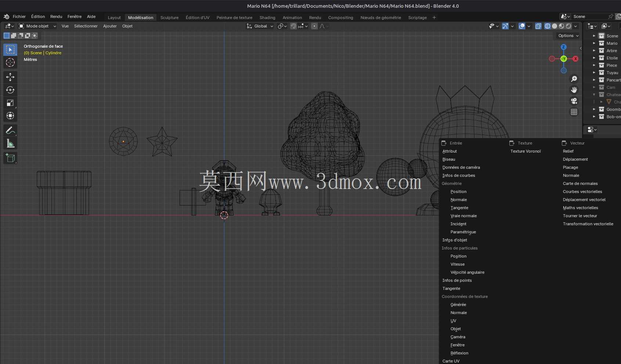621x364 pixels.
Task: Activate the Rotate tool
Action: [x=10, y=90]
